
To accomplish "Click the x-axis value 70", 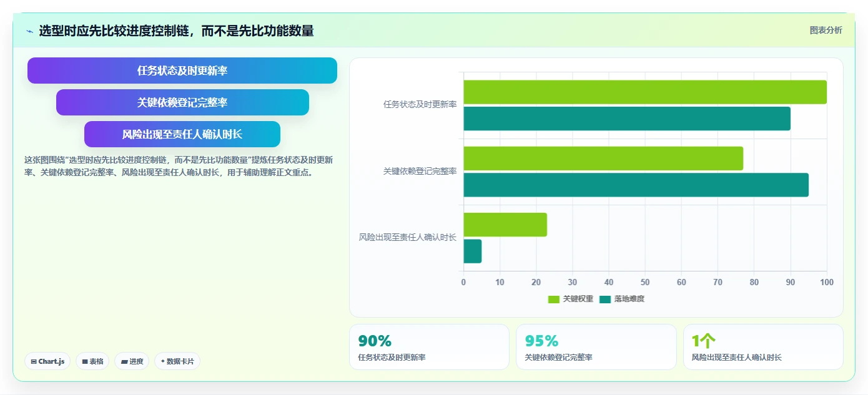I will (x=718, y=283).
